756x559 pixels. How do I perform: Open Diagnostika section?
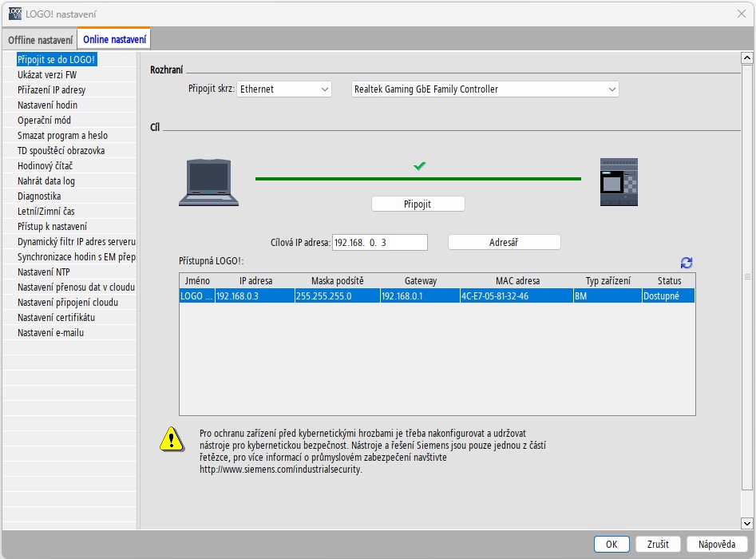pos(39,196)
